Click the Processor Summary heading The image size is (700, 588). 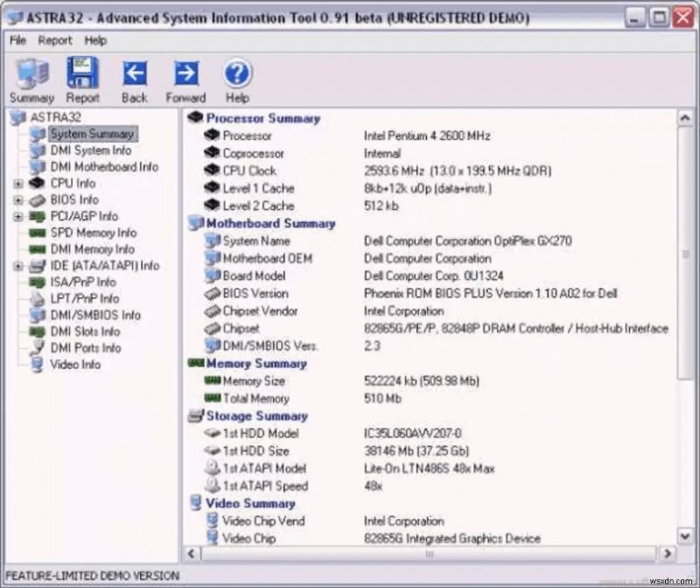pos(263,118)
